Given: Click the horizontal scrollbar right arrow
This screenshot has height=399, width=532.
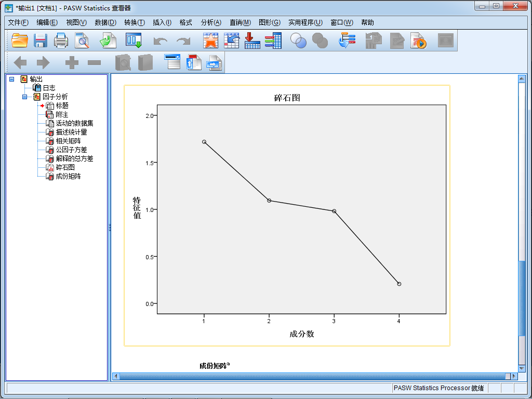Looking at the screenshot, I should click(514, 376).
